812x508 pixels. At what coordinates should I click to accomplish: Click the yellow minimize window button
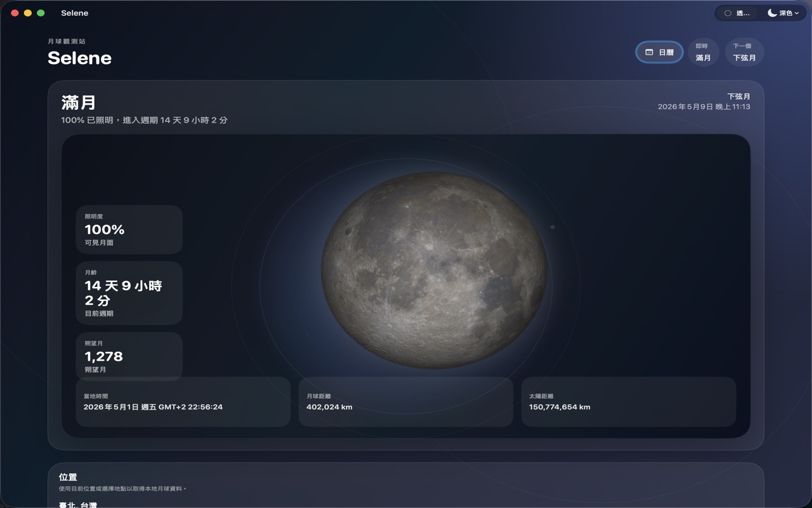point(28,13)
